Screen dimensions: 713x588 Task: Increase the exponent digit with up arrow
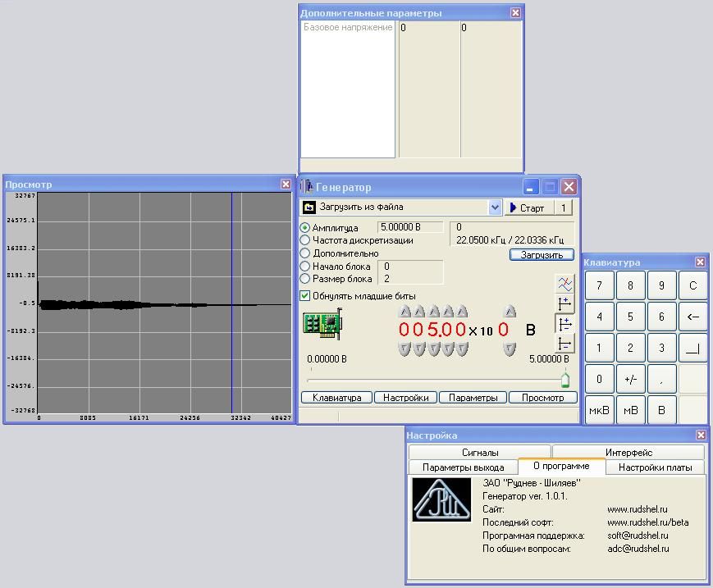[510, 312]
